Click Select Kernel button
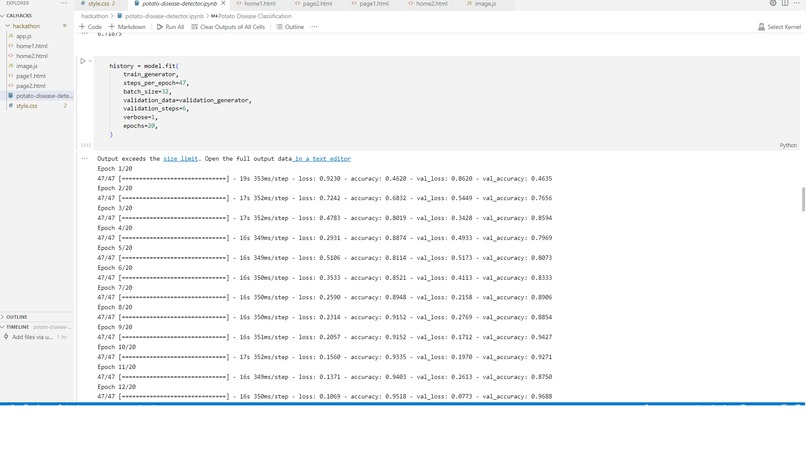806x466 pixels. tap(779, 27)
